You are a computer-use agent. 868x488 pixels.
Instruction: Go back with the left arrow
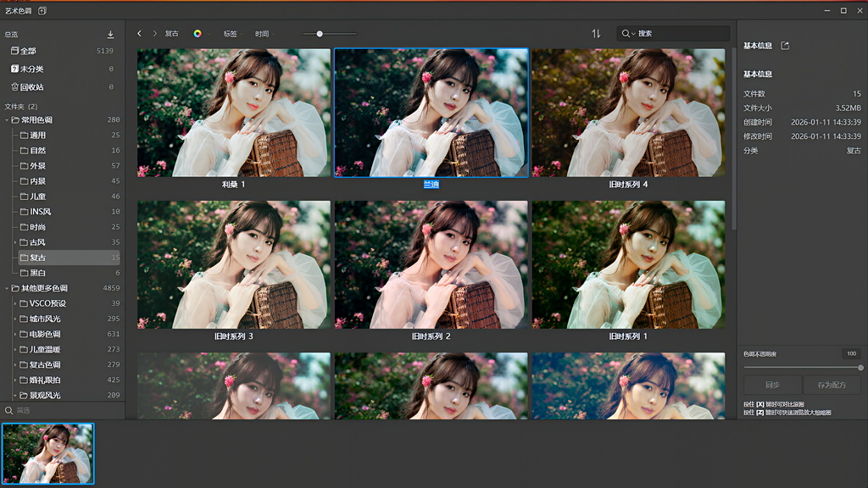[x=140, y=34]
